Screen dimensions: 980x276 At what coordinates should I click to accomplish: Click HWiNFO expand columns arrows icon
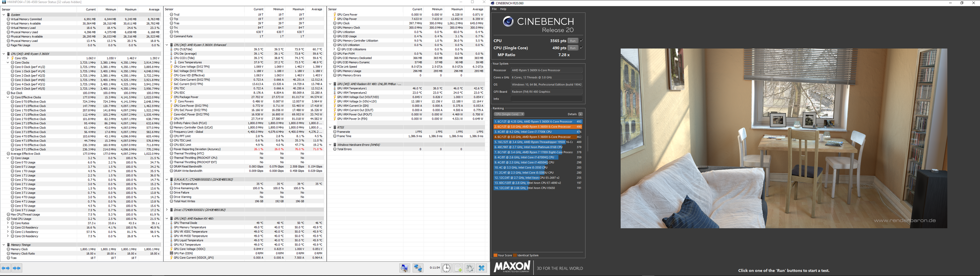[x=6, y=268]
